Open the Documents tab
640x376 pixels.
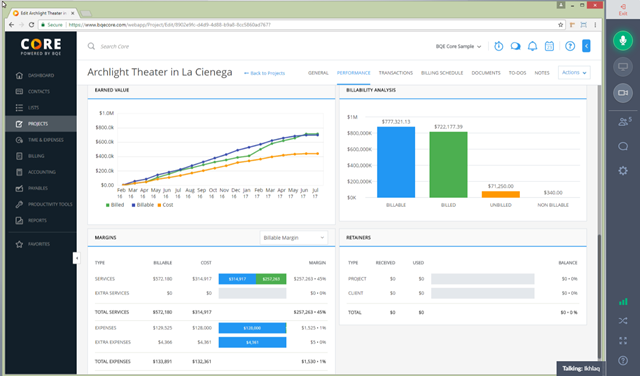pos(486,73)
